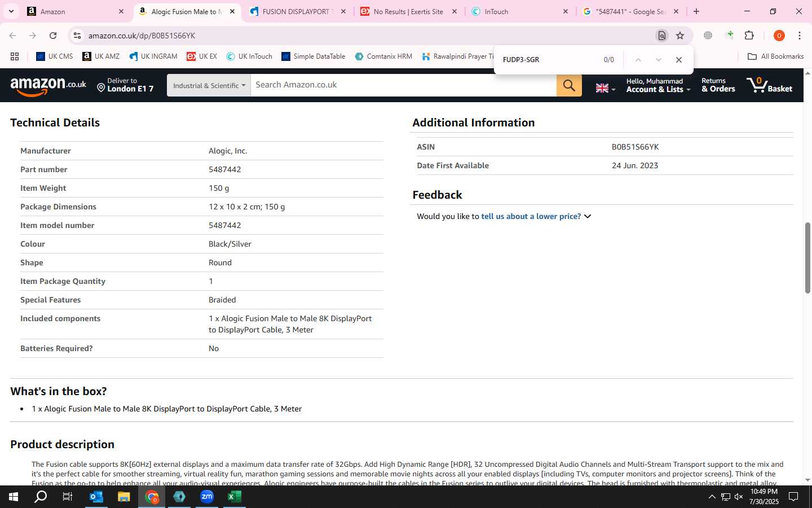The width and height of the screenshot is (812, 508).
Task: Switch to the "5487441" Google Search tab
Action: [630, 11]
